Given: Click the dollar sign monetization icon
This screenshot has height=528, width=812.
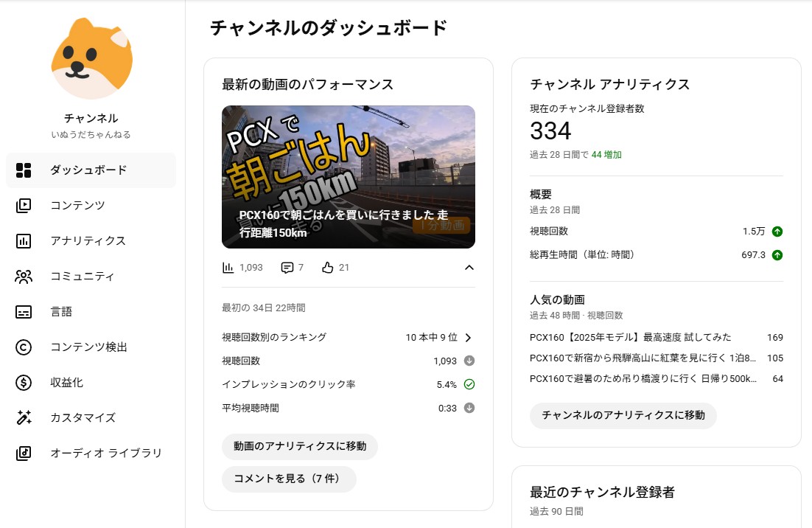Looking at the screenshot, I should coord(24,383).
